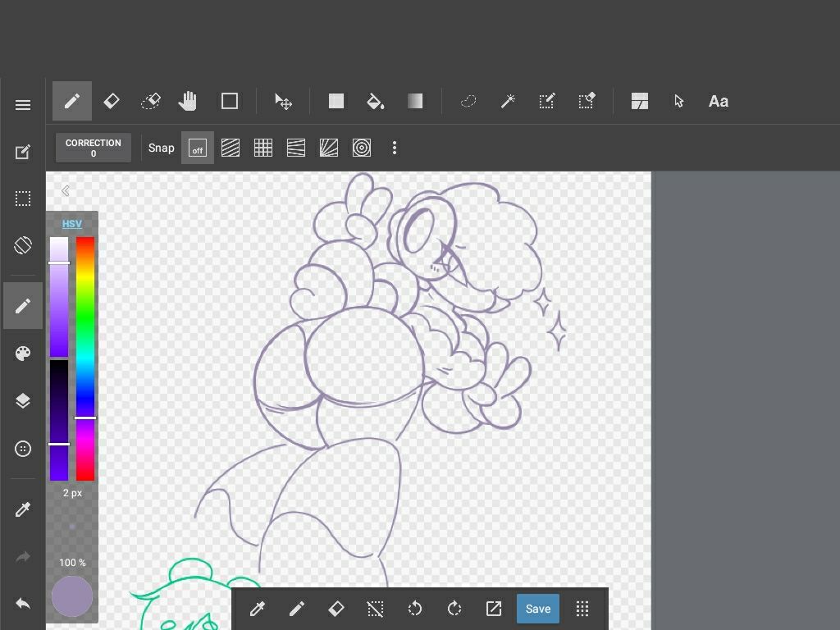Tap the rotate canvas sidebar icon

[x=22, y=245]
